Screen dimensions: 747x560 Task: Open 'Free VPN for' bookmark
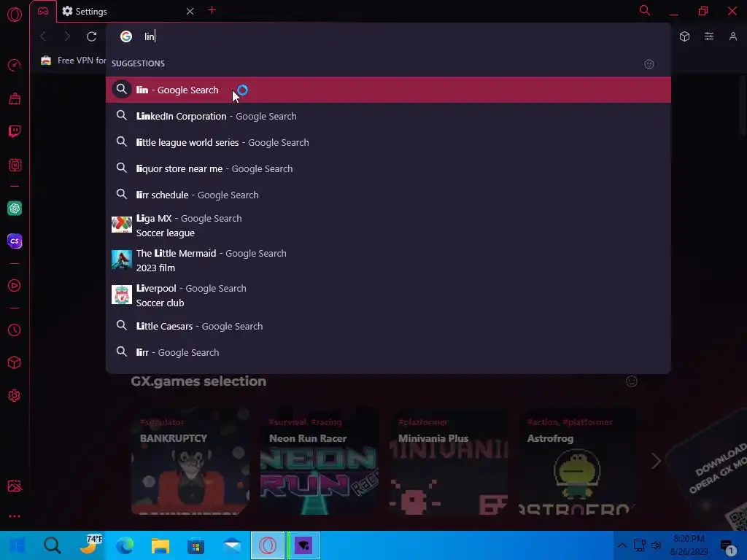[74, 61]
